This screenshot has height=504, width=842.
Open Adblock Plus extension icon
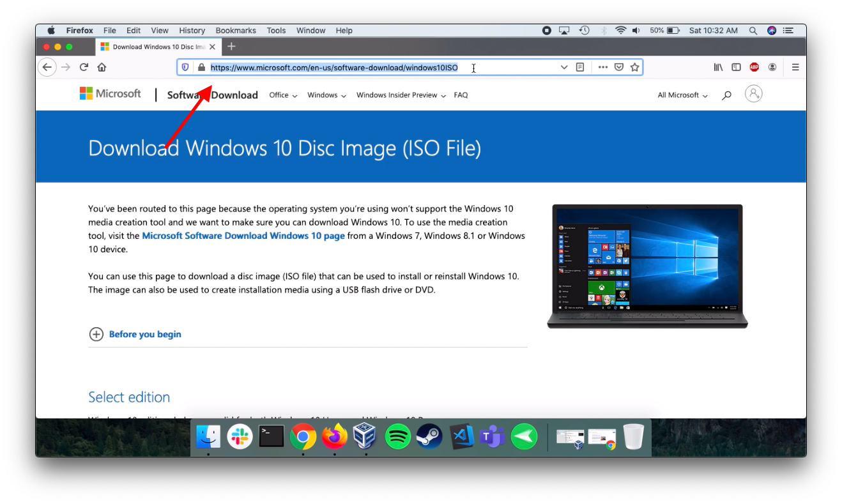pos(754,67)
